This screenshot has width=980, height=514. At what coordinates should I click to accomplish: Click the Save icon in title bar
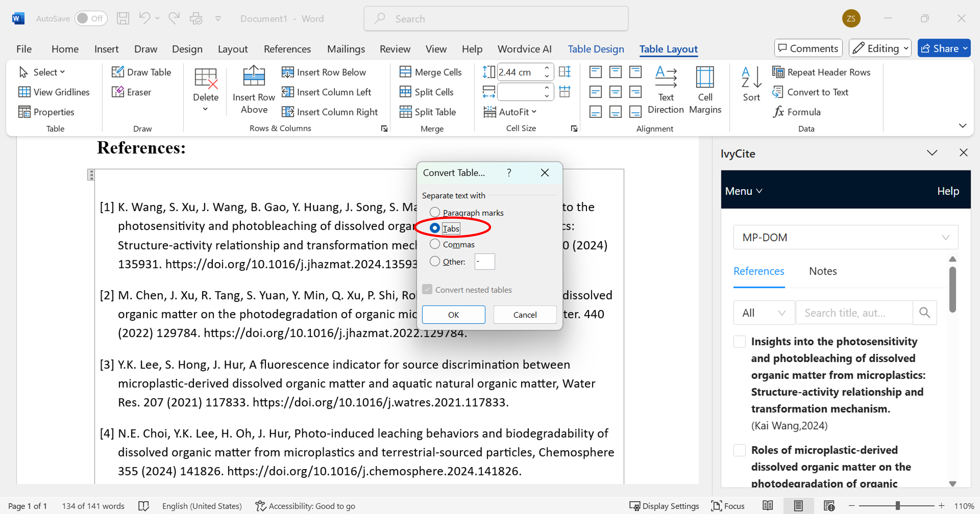[x=122, y=19]
